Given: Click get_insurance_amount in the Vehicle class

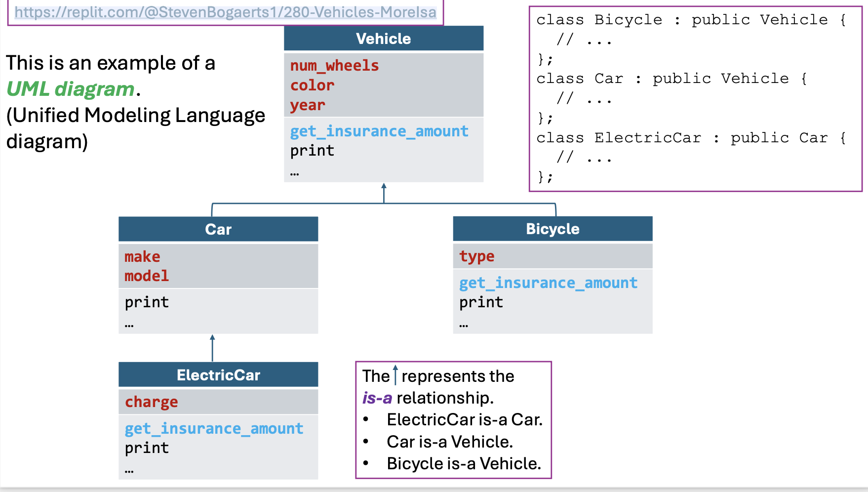Looking at the screenshot, I should 379,131.
